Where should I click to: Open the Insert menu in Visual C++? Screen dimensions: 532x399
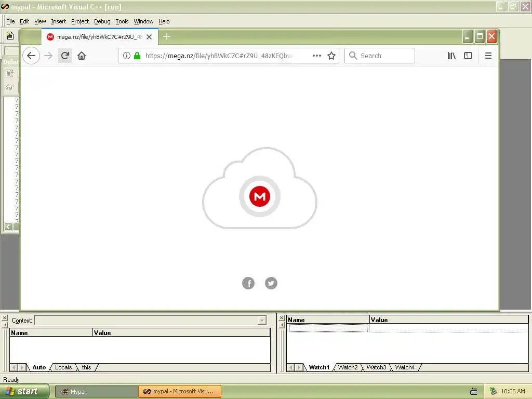58,21
